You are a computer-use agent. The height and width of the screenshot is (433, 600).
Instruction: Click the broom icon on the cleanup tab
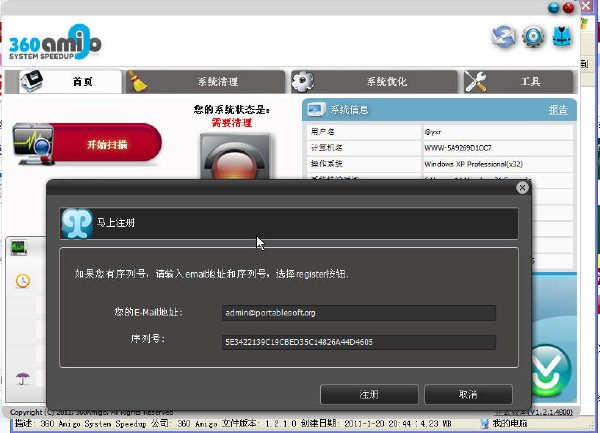point(137,81)
